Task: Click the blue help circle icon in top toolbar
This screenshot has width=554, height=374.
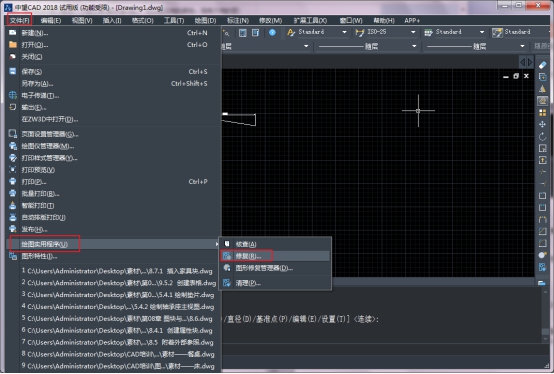Action: click(x=272, y=32)
